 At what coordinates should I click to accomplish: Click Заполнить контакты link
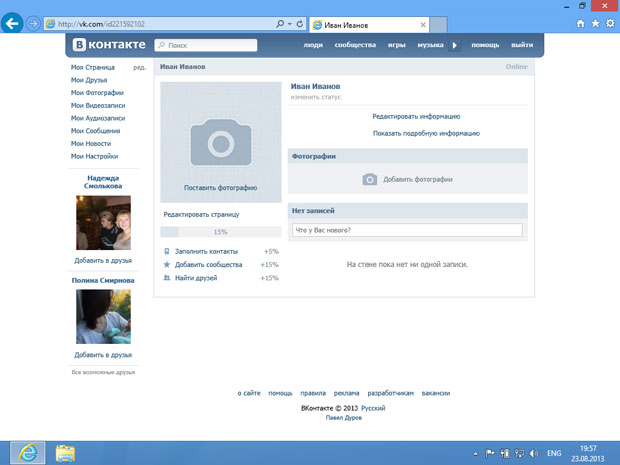click(x=206, y=251)
